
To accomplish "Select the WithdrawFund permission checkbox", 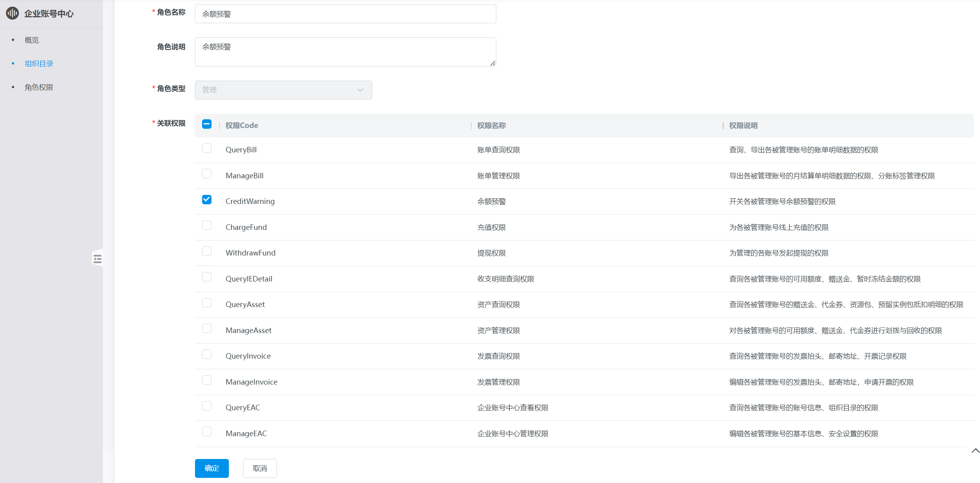I will tap(207, 252).
